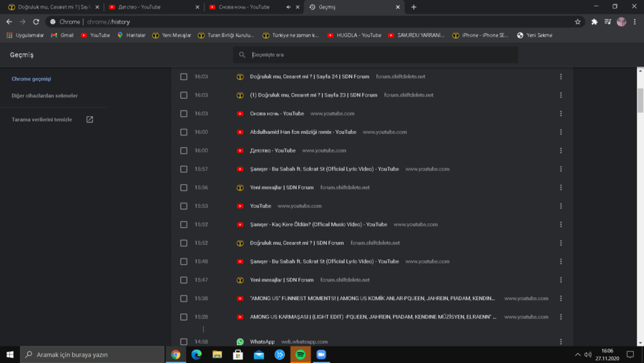
Task: Open Spotify from taskbar
Action: point(301,354)
